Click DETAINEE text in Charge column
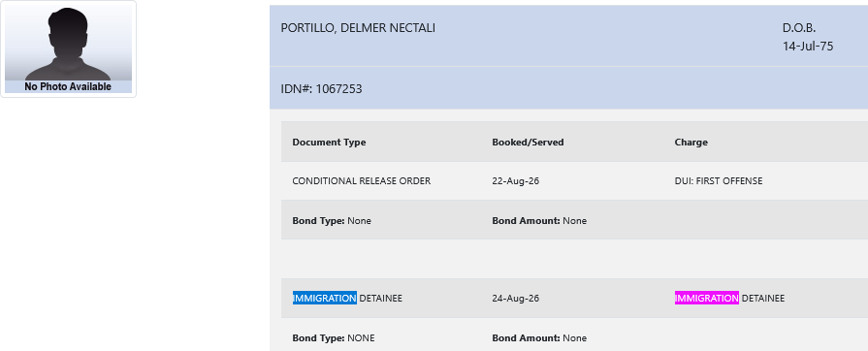868x351 pixels. pos(763,299)
